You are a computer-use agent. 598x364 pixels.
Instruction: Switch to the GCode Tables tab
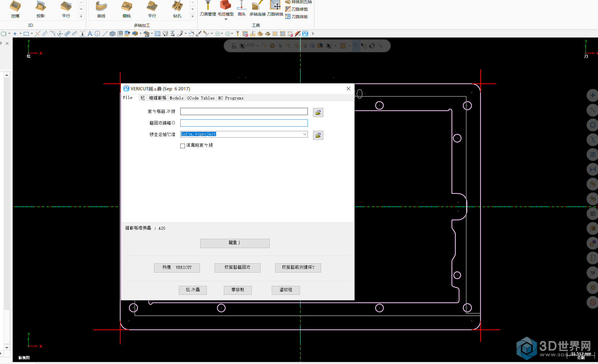click(201, 98)
